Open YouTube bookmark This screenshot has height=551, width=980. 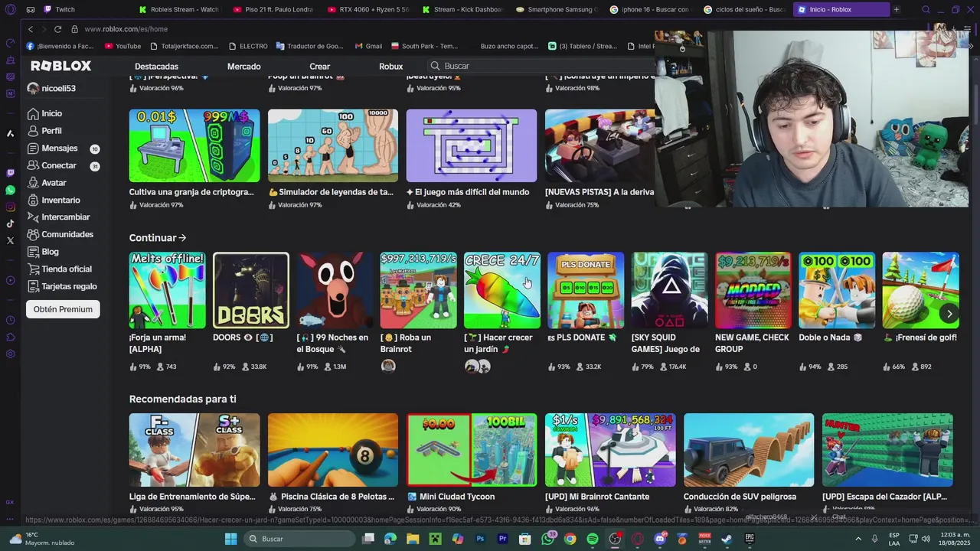[x=122, y=46]
